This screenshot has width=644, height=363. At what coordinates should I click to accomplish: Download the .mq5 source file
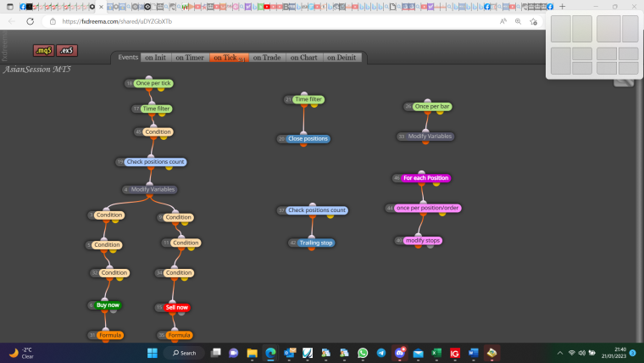point(43,51)
